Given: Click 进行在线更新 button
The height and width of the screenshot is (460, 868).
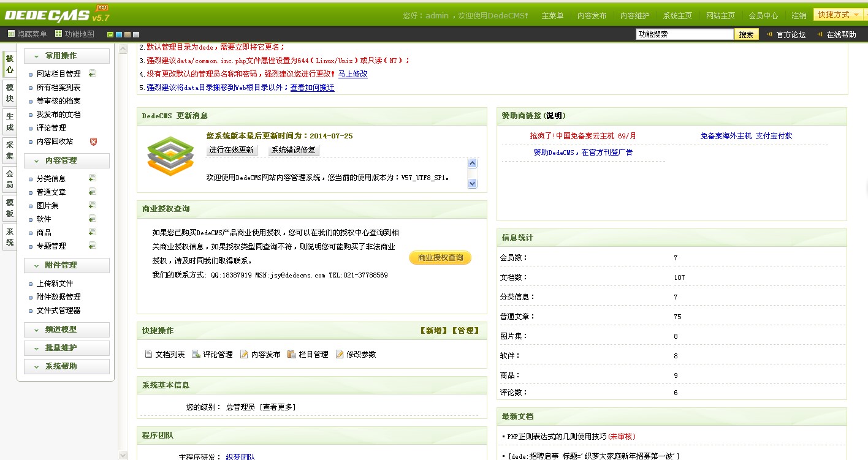Looking at the screenshot, I should click(x=232, y=150).
